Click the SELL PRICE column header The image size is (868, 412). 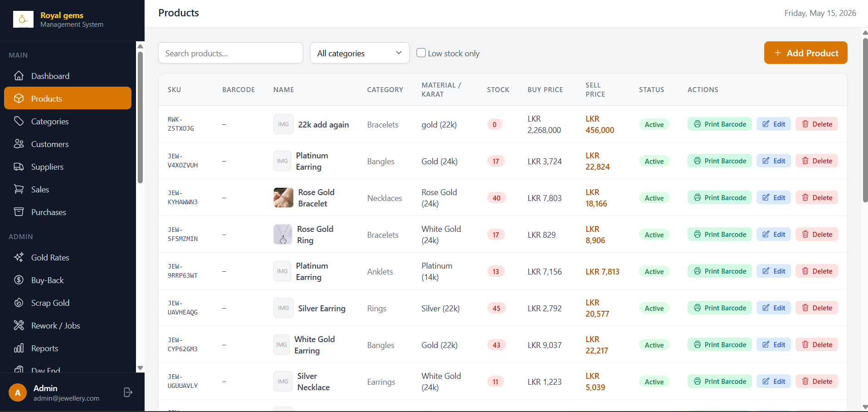[x=595, y=89]
